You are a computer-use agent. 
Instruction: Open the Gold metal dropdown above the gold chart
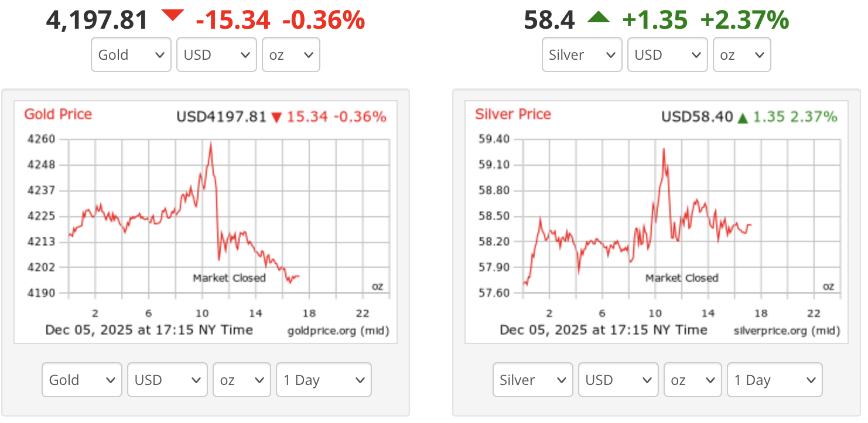pyautogui.click(x=131, y=55)
